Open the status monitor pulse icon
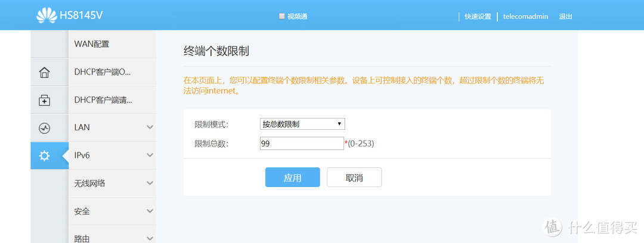644x243 pixels. 44,128
